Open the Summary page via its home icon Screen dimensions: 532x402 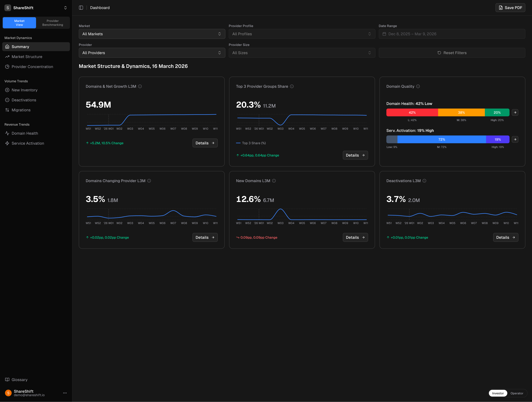coord(7,47)
